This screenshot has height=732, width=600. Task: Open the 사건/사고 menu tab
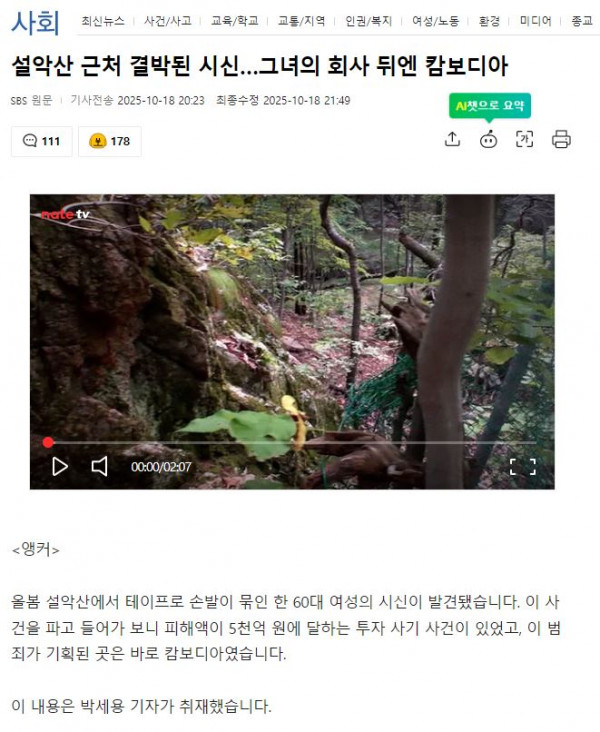[x=168, y=21]
